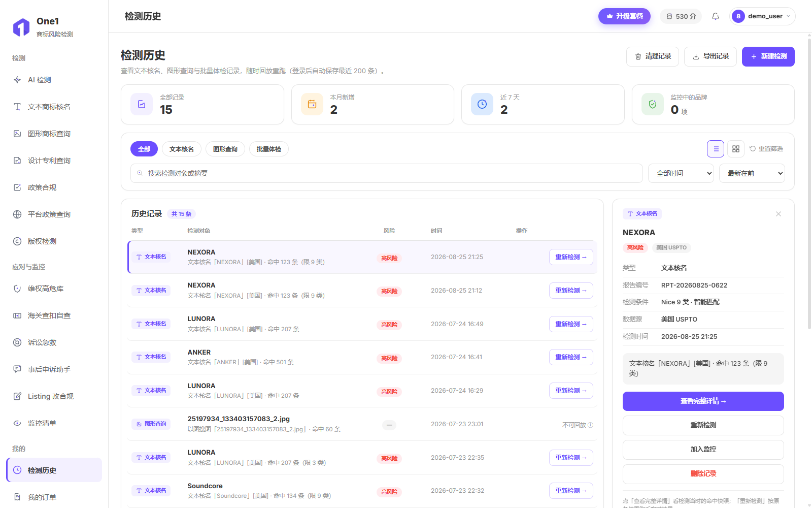812x508 pixels.
Task: Click the 本月新增 calendar card icon
Action: click(312, 104)
